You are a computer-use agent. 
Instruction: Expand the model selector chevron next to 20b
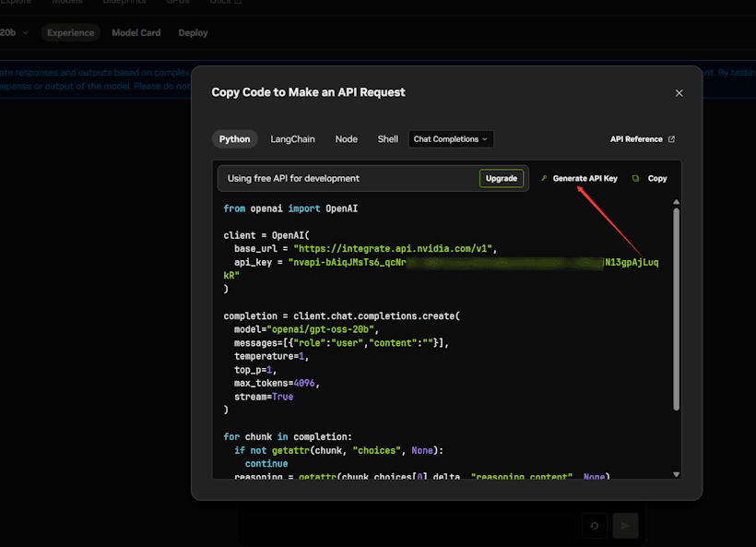click(26, 33)
